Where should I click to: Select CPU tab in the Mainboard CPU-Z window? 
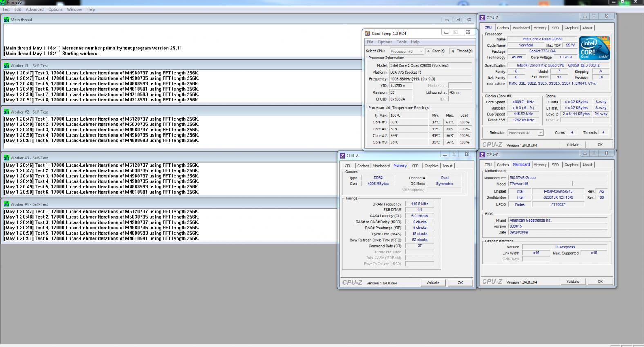click(488, 165)
